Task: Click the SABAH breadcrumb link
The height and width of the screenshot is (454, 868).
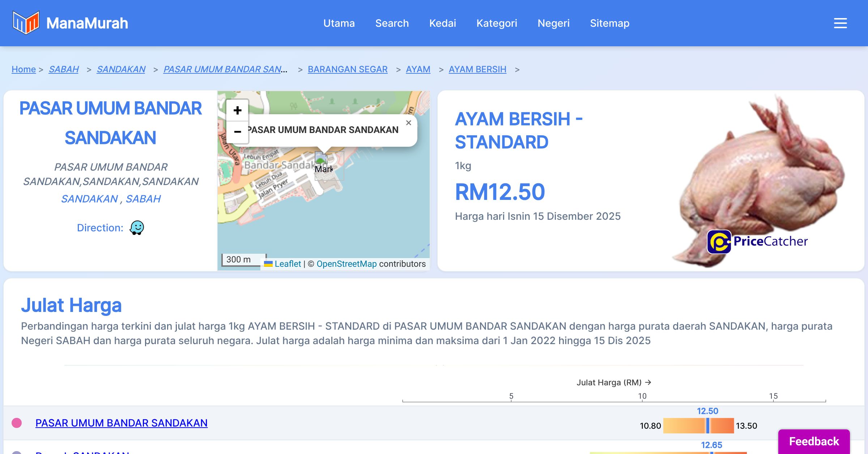Action: (x=64, y=69)
